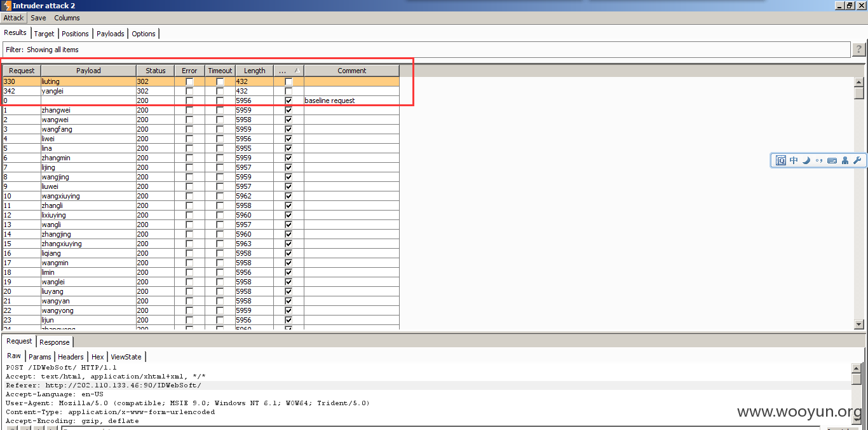
Task: Sort by the Length column header
Action: pos(254,71)
